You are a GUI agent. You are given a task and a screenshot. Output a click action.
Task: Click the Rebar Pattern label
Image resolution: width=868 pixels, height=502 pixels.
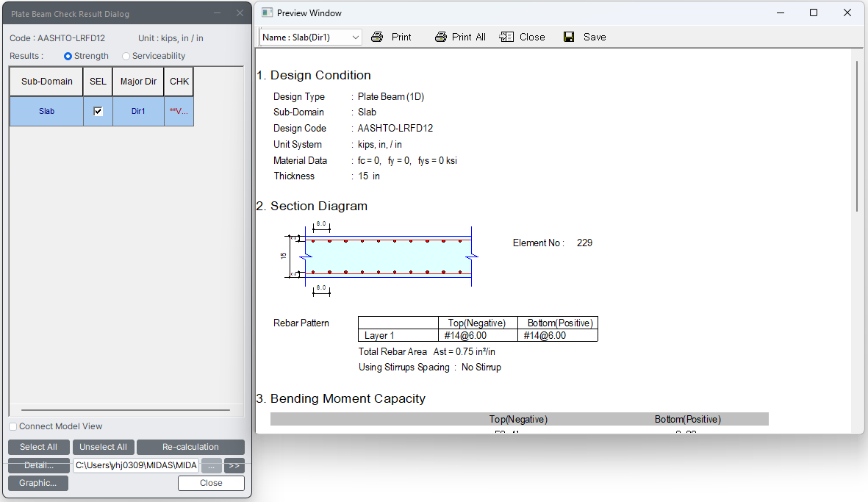point(301,323)
